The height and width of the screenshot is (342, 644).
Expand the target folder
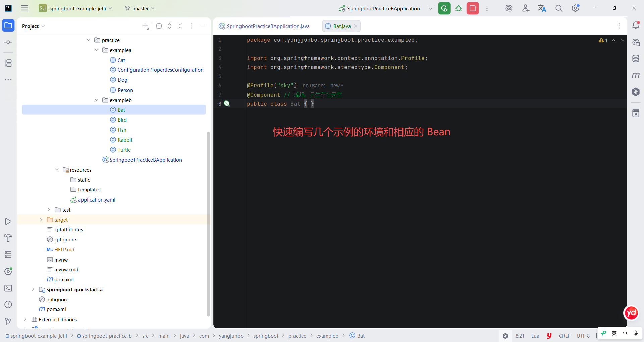tap(41, 220)
